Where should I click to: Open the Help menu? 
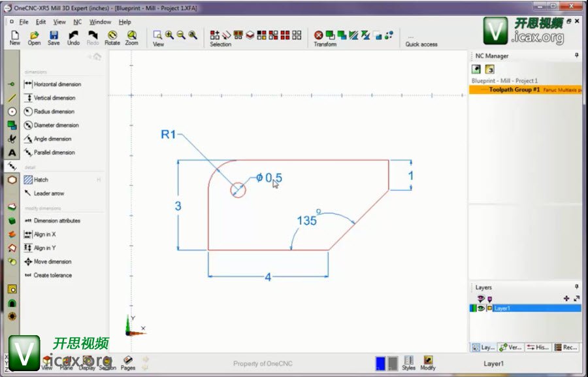tap(125, 22)
